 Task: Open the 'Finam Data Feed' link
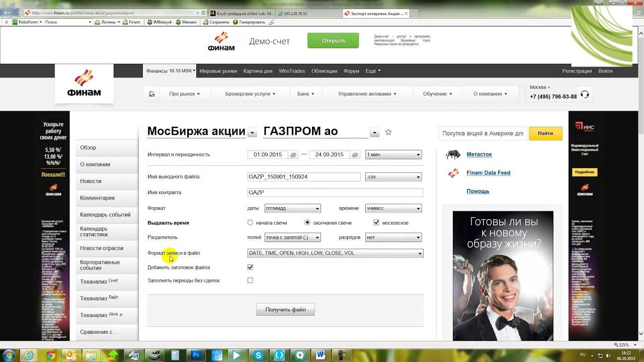489,173
